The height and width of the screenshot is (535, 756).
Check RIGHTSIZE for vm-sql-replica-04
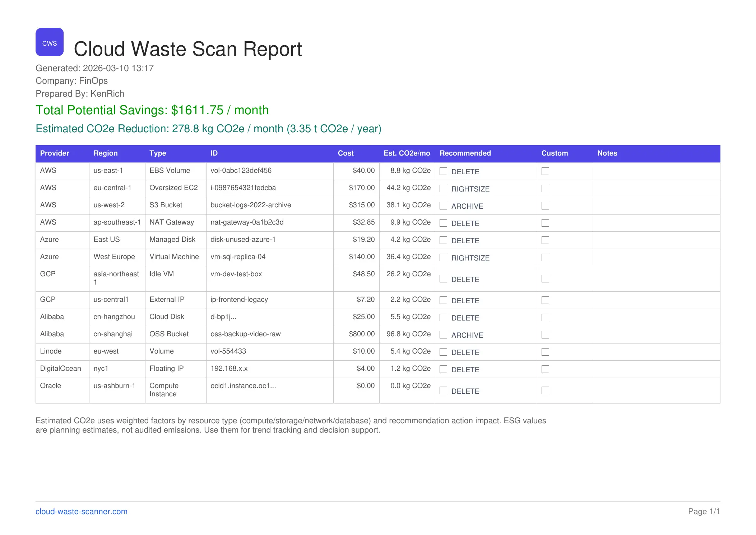tap(444, 257)
